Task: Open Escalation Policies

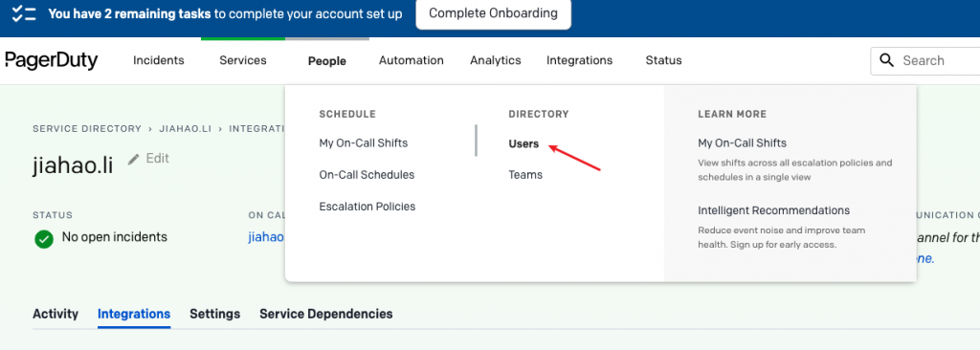Action: (x=367, y=207)
